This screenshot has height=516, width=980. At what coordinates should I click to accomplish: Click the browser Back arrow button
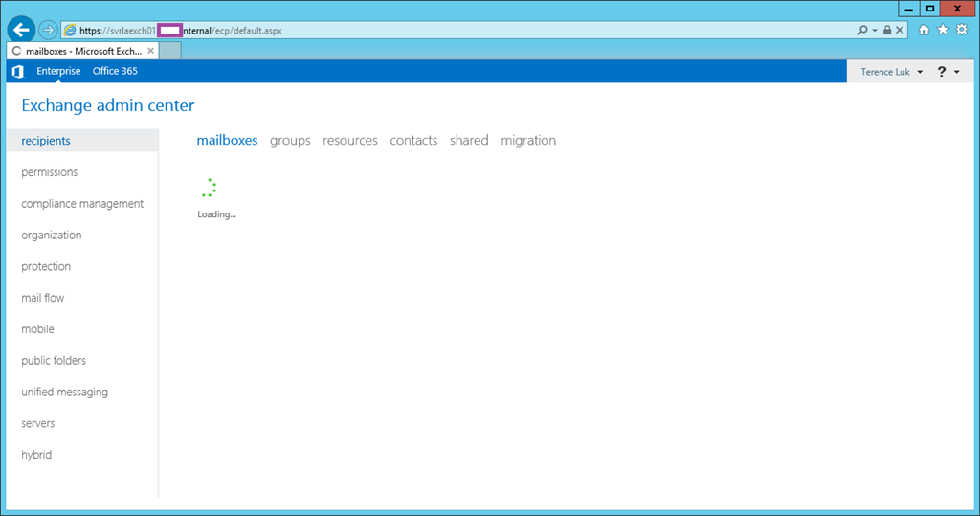pyautogui.click(x=21, y=30)
